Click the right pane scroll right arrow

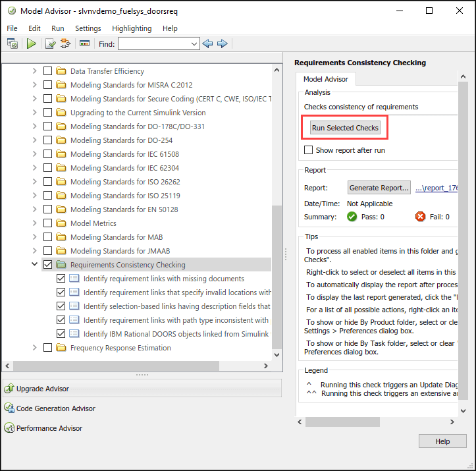coord(452,422)
